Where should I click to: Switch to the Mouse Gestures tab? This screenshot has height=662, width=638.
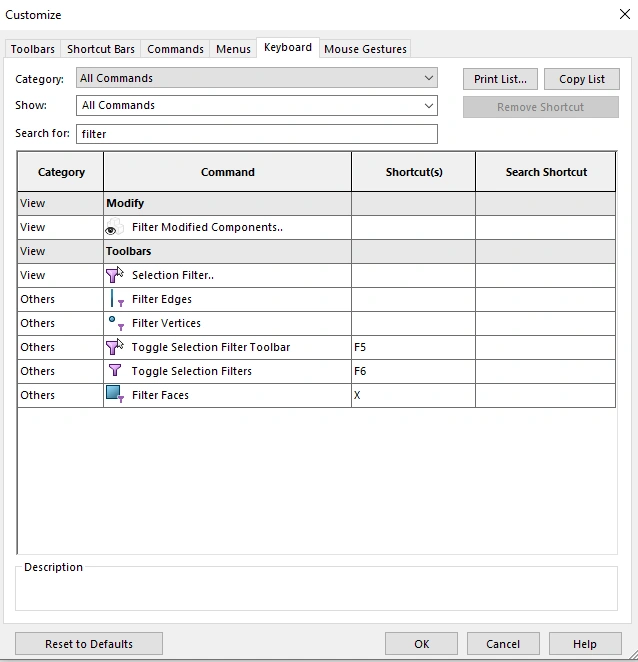click(x=365, y=49)
